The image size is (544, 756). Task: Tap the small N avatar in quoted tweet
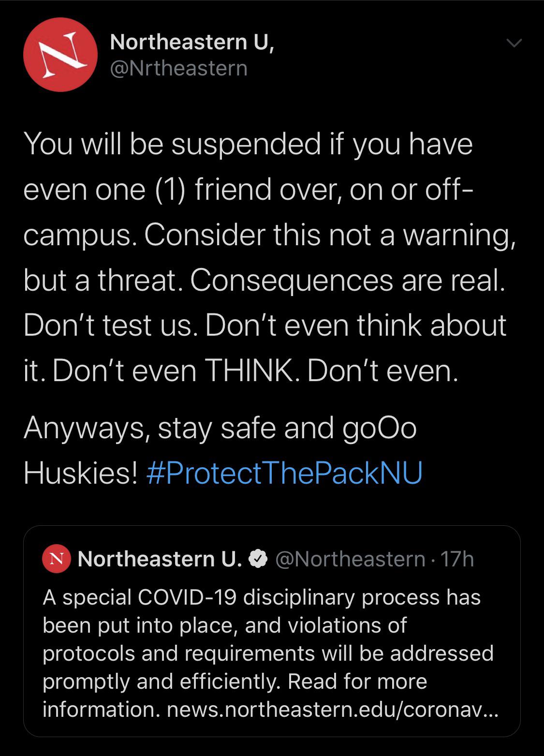click(57, 559)
